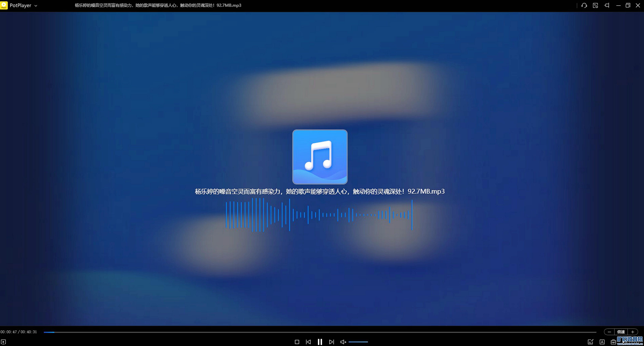644x346 pixels.
Task: Click the music note album art
Action: click(320, 157)
